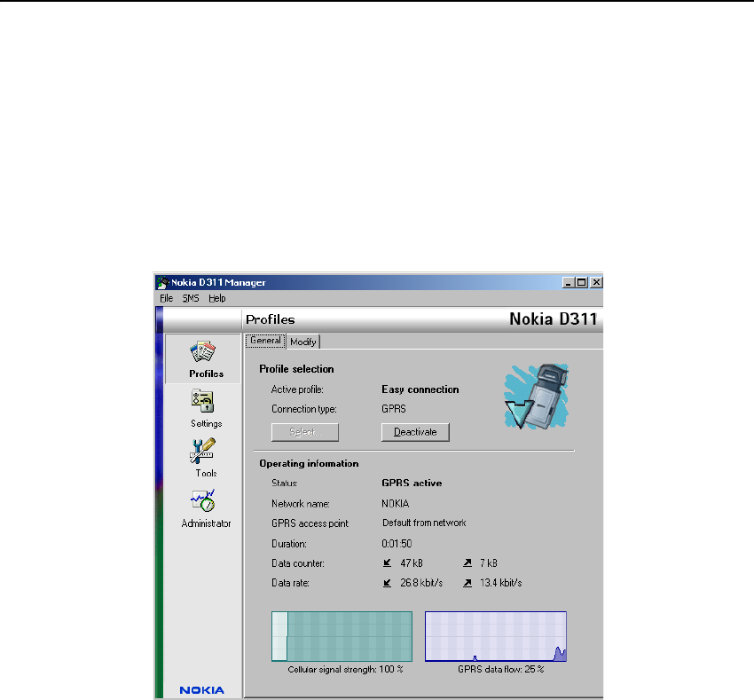754x700 pixels.
Task: Click the duration value 0:01:50
Action: click(397, 544)
